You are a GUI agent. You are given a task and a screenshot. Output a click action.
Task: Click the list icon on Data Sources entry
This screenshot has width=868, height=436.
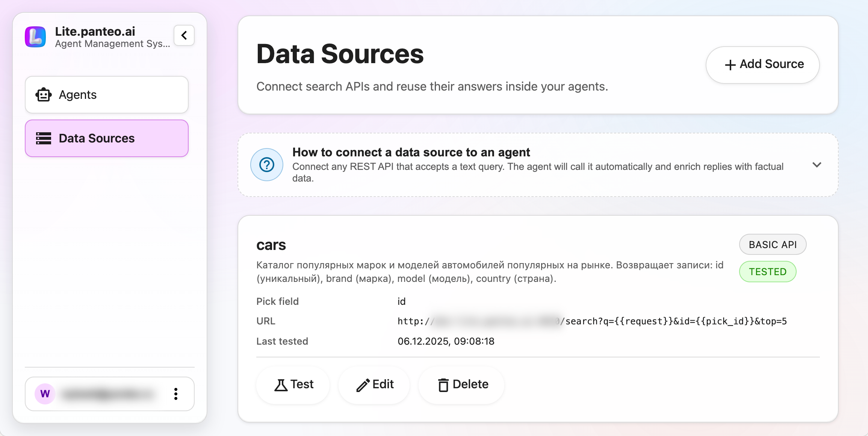click(44, 138)
